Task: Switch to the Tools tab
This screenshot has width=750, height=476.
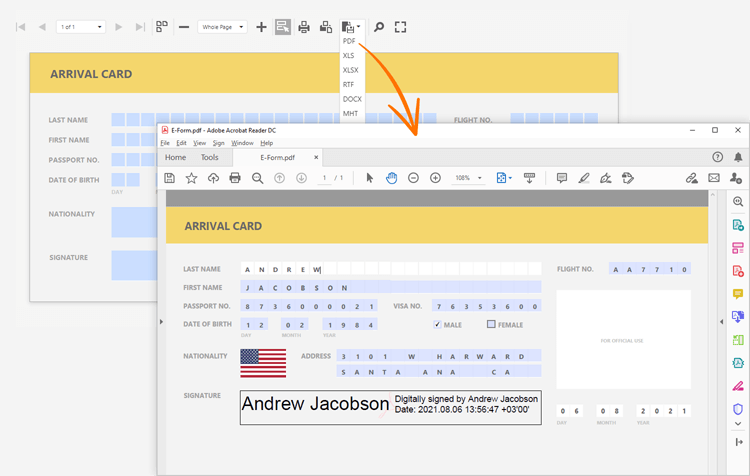Action: pos(209,157)
